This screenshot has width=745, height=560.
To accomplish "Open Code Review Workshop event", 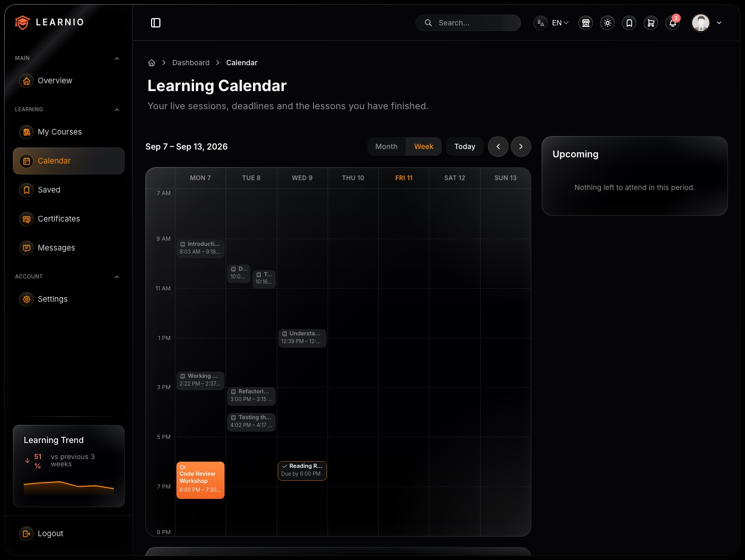I will [200, 480].
